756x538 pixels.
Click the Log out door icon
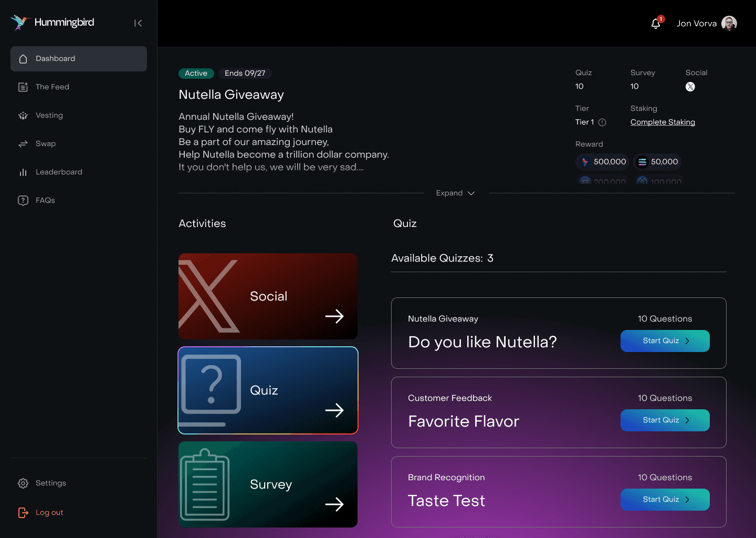[23, 513]
